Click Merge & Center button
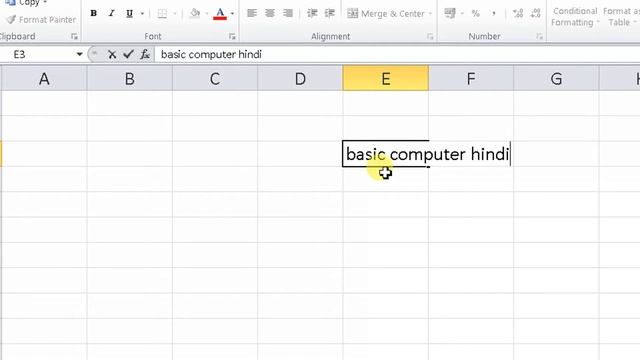The width and height of the screenshot is (640, 360). (385, 13)
